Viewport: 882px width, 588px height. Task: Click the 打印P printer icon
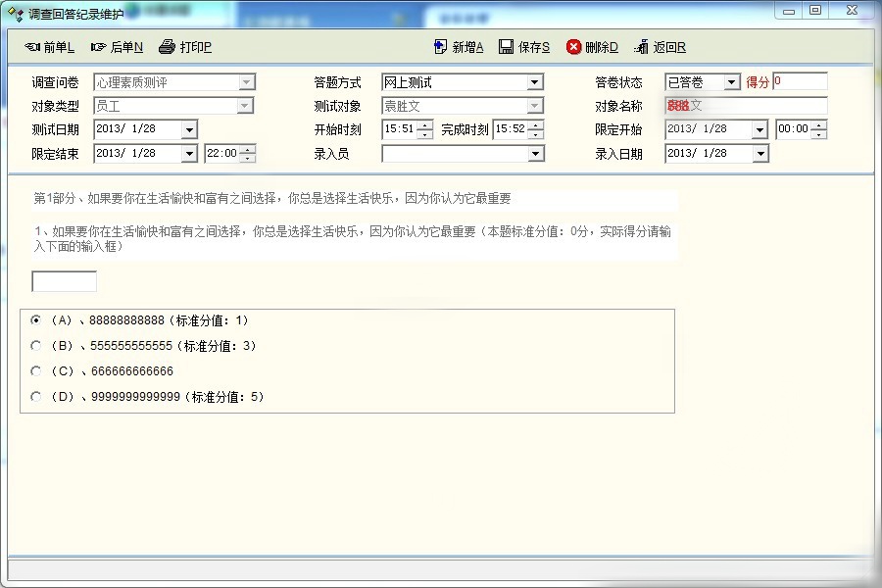click(168, 47)
